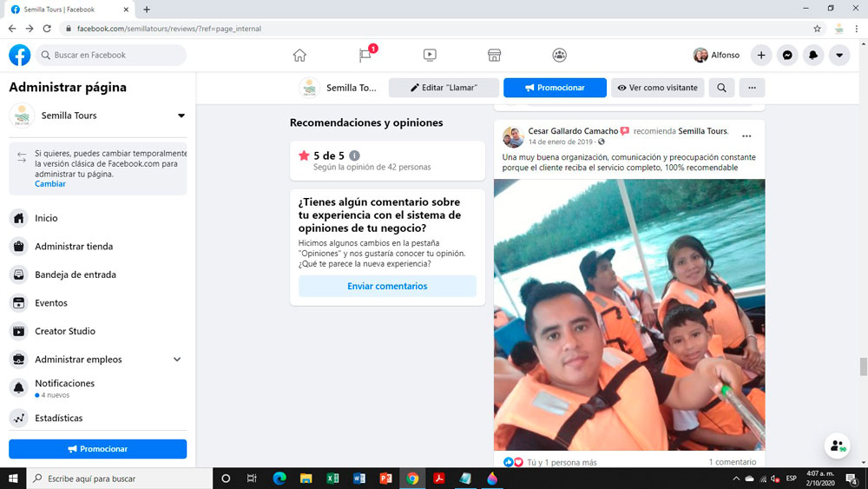Open Estadísticas in the sidebar
This screenshot has width=868, height=489.
[98, 418]
